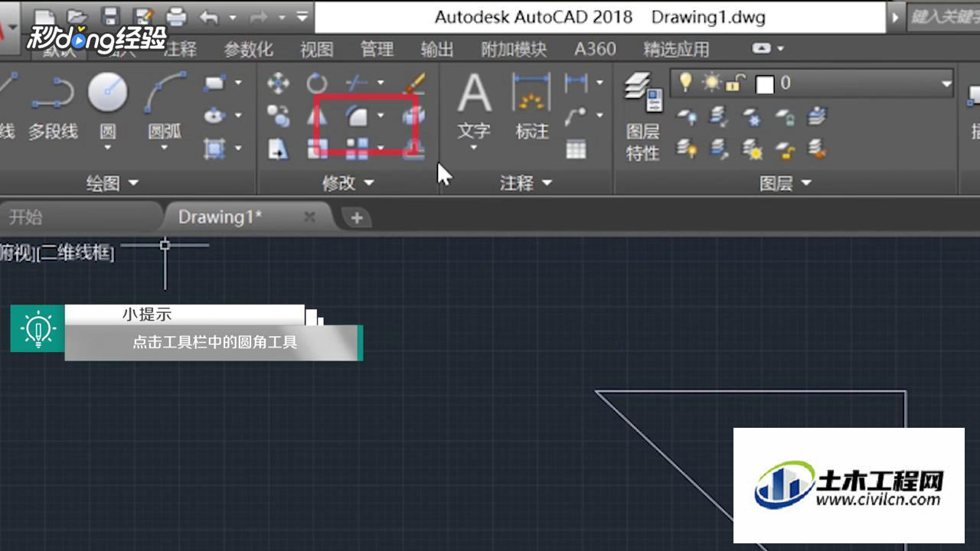Switch to the 附加模块 ribbon tab
The width and height of the screenshot is (980, 551).
pos(514,50)
